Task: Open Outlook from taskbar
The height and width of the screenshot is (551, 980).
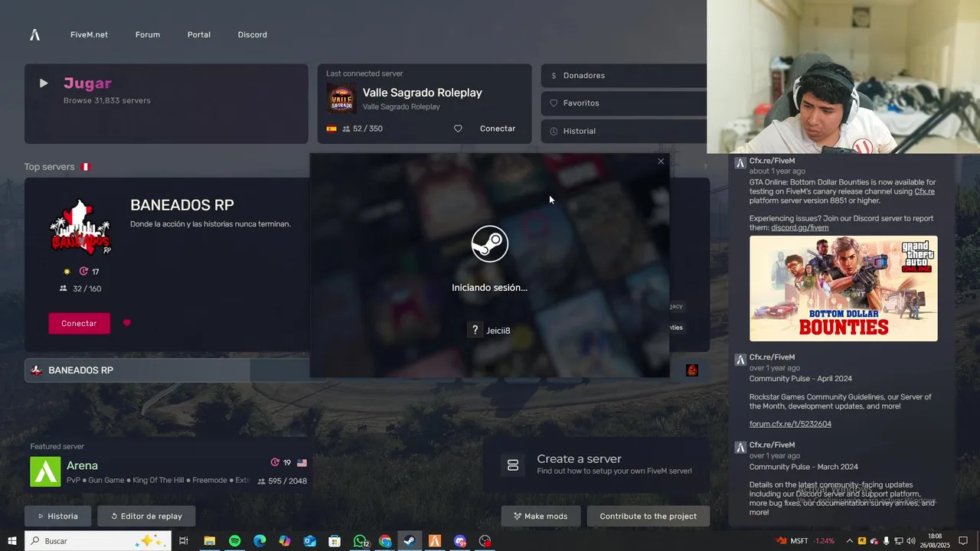Action: coord(309,541)
